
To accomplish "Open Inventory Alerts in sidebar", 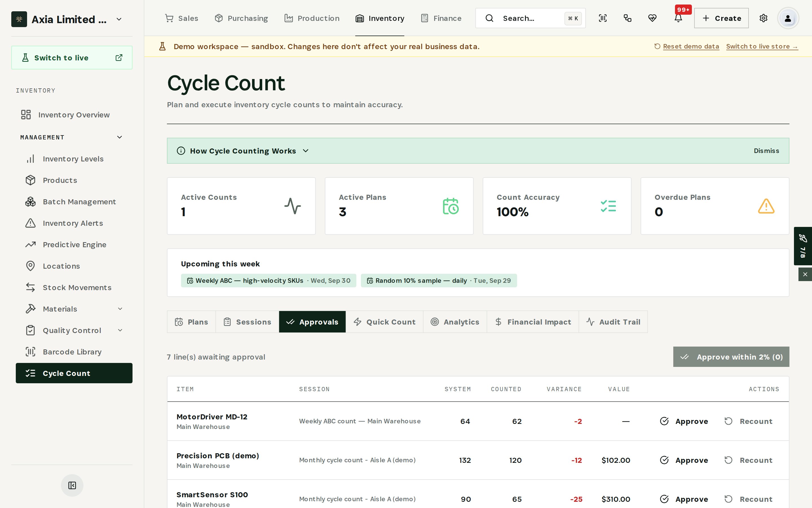I will coord(74,224).
